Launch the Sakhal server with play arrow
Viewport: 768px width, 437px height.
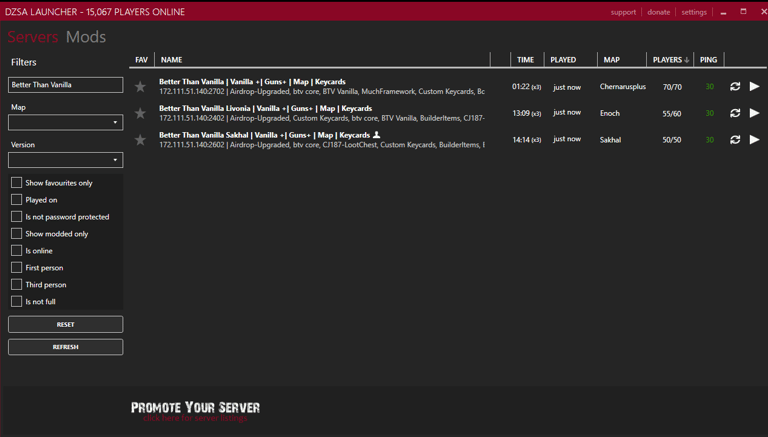coord(754,140)
